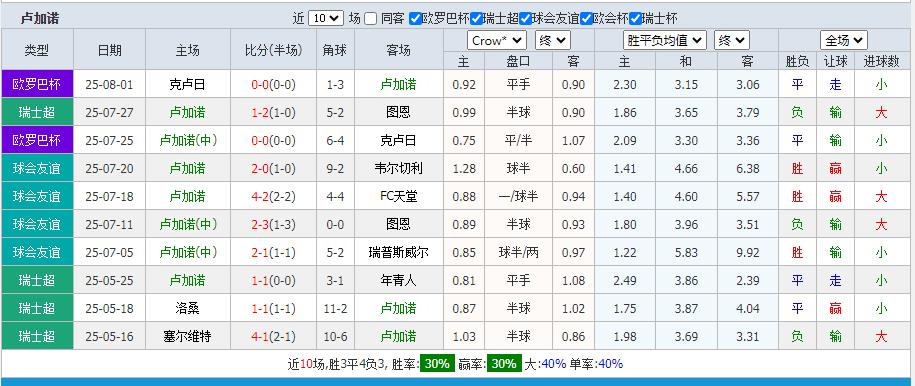Open the 胜平负均值 dropdown
The width and height of the screenshot is (915, 386).
665,40
